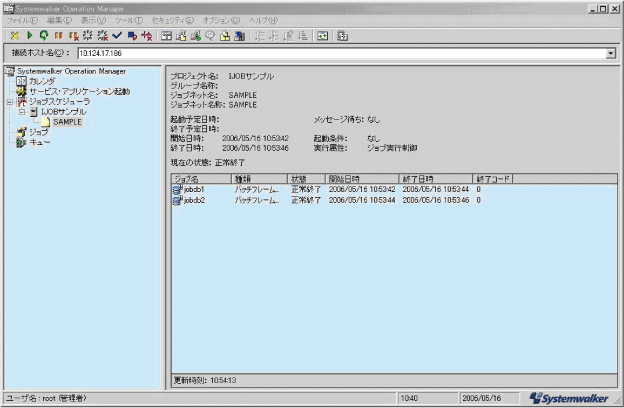
Task: Click the 接続ホスト名 address field
Action: click(342, 53)
